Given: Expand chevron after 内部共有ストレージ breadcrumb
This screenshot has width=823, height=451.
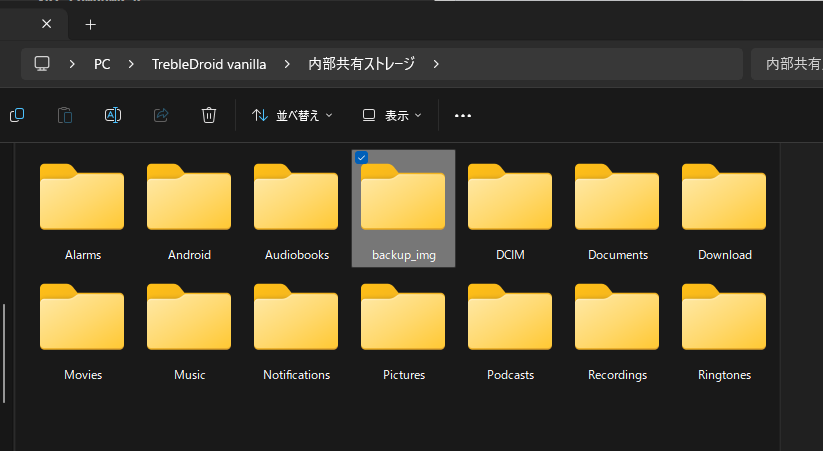Looking at the screenshot, I should coord(436,64).
